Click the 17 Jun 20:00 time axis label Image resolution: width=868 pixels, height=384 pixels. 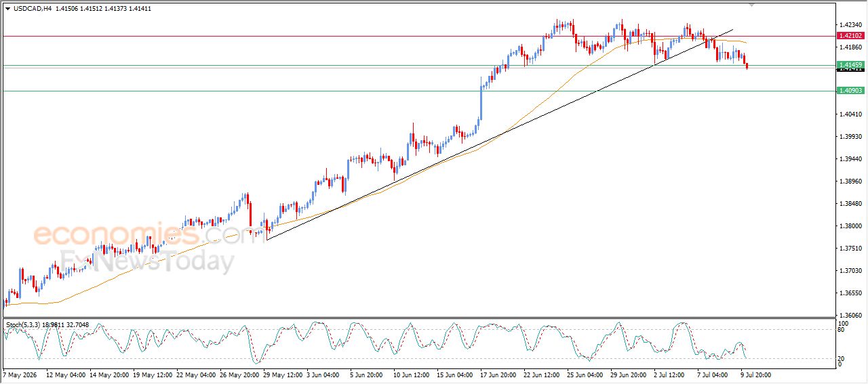pyautogui.click(x=499, y=375)
